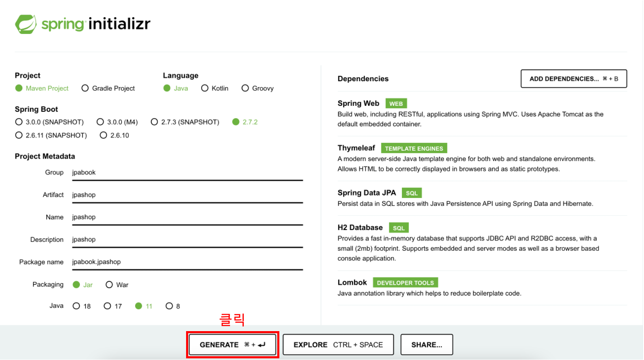Click the Project Metadata heading
The height and width of the screenshot is (360, 644).
point(45,156)
